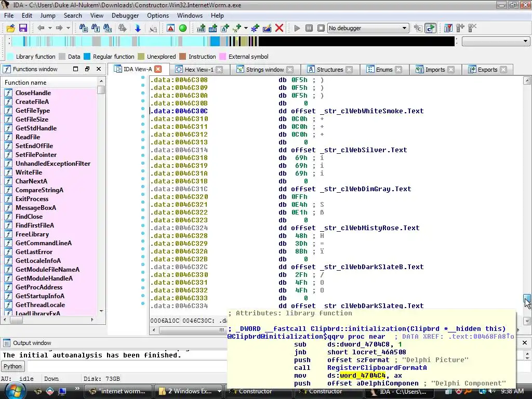Click the Save database floppy icon
The width and height of the screenshot is (532, 399).
pos(23,28)
